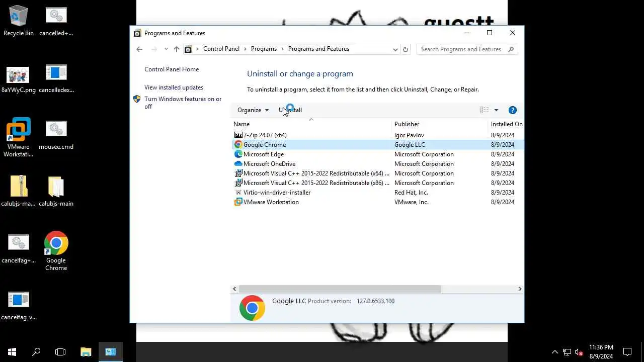Open Turn Windows features on or off
The image size is (644, 362).
pos(183,103)
